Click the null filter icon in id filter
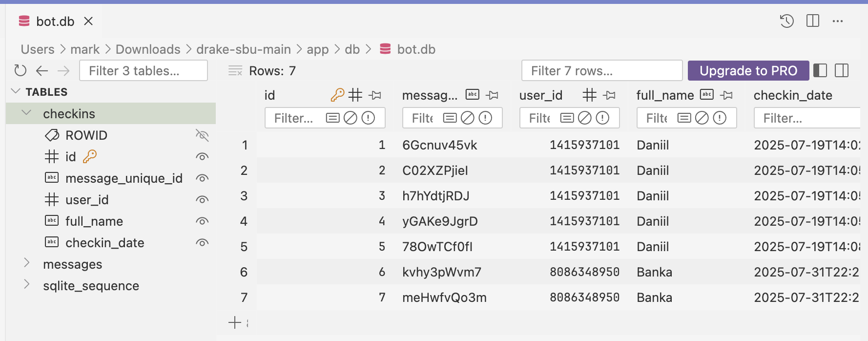Viewport: 868px width, 341px height. pyautogui.click(x=351, y=118)
